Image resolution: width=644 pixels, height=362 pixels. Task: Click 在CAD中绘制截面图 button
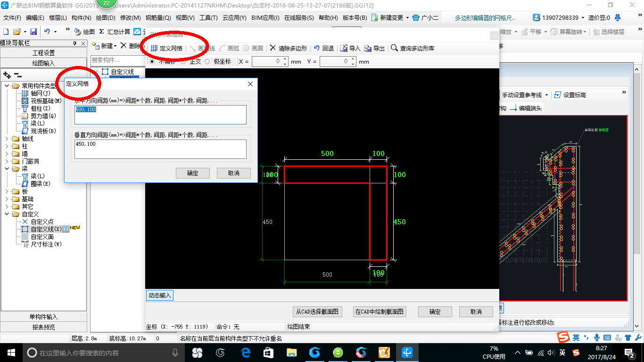380,312
